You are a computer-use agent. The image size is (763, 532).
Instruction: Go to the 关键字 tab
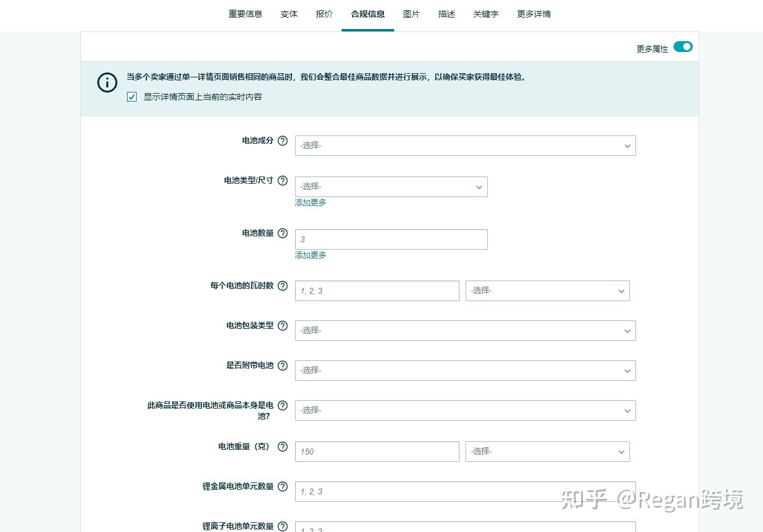coord(485,14)
